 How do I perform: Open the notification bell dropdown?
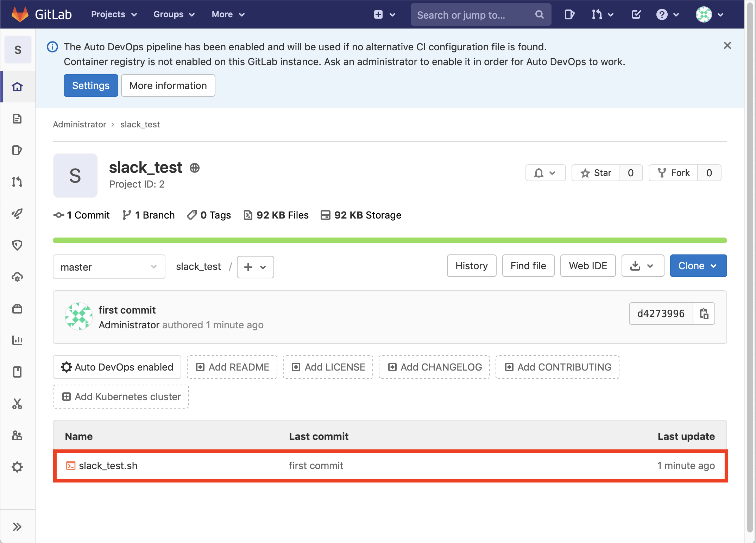(546, 173)
